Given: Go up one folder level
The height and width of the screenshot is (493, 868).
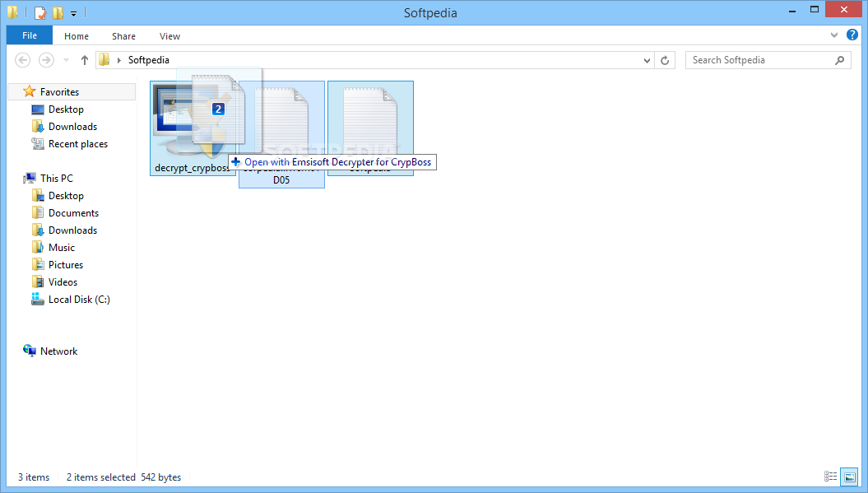Looking at the screenshot, I should click(x=84, y=60).
